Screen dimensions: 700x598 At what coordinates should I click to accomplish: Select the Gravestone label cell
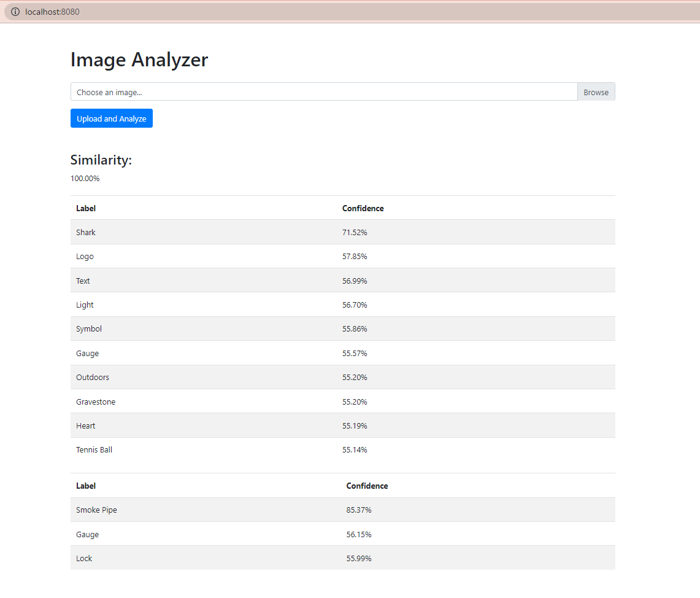(96, 402)
